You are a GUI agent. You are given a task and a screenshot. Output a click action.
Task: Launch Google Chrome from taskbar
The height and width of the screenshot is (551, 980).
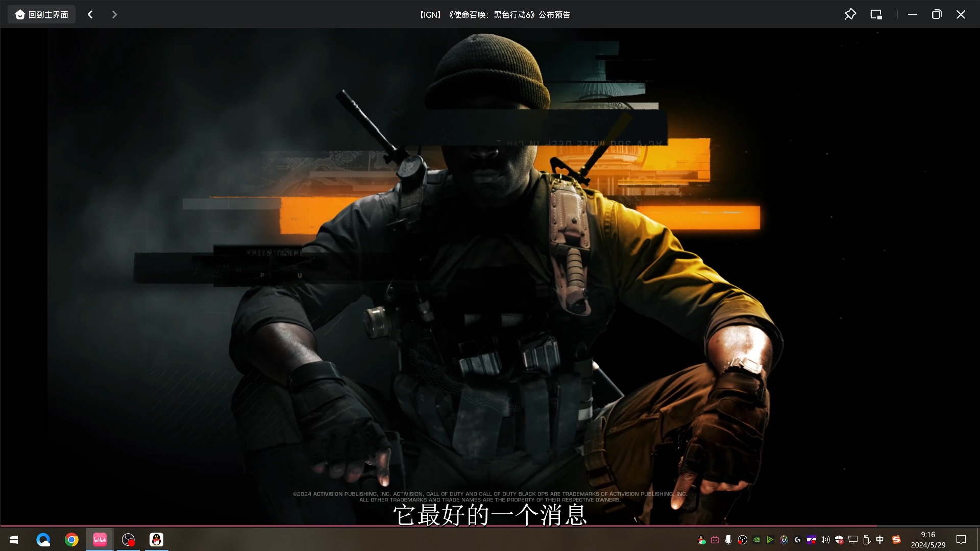[x=71, y=539]
